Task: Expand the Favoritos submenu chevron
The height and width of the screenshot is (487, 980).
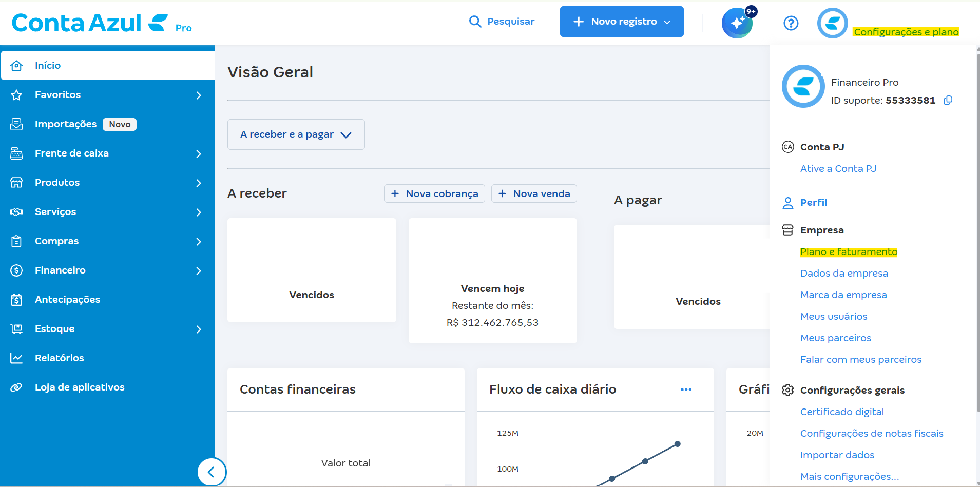Action: (199, 95)
